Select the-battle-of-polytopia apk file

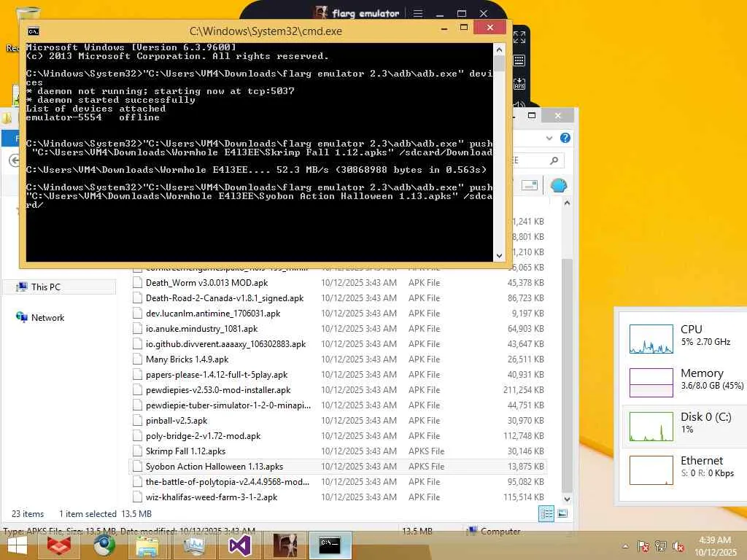[x=228, y=482]
